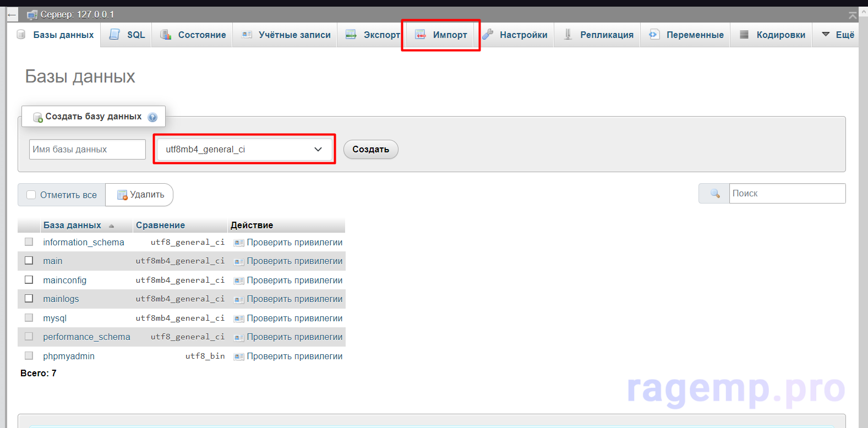This screenshot has height=428, width=868.
Task: Click the magnifier search icon
Action: [x=714, y=194]
